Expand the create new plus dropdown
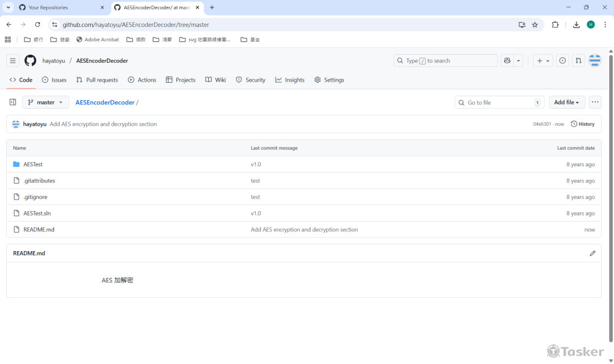Image resolution: width=614 pixels, height=364 pixels. (x=543, y=61)
